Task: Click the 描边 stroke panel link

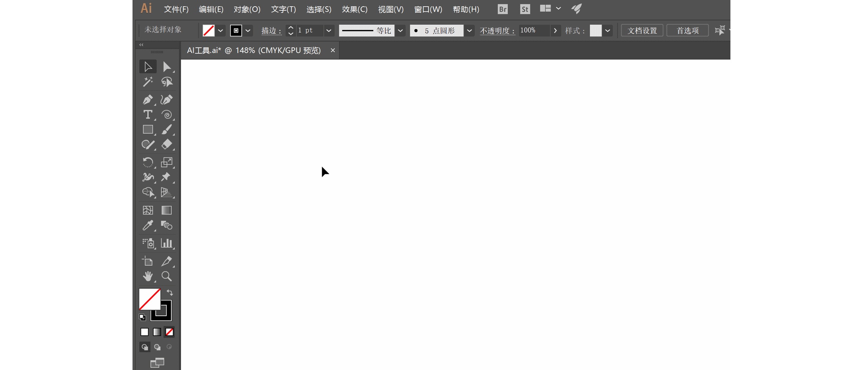Action: pos(271,30)
